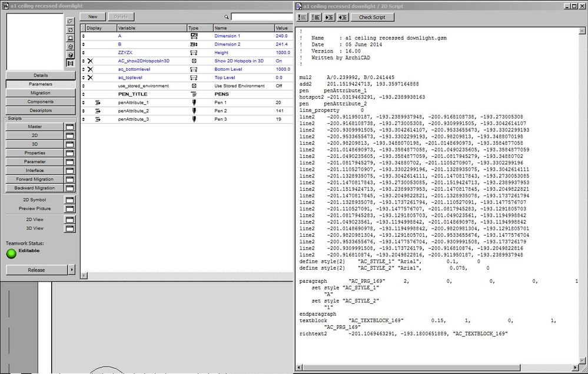This screenshot has width=588, height=374.
Task: Click the indent script lines icon
Action: tap(329, 17)
